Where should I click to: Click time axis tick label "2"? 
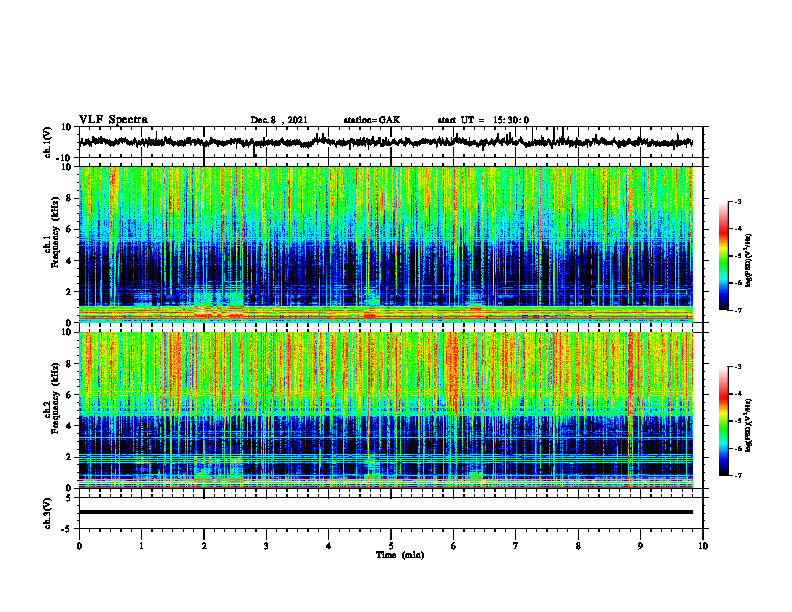pyautogui.click(x=204, y=546)
